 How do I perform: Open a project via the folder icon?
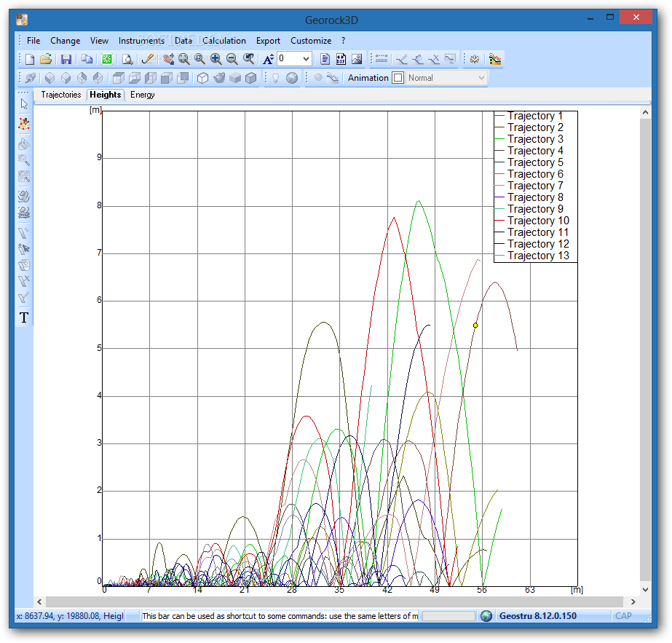click(x=46, y=59)
